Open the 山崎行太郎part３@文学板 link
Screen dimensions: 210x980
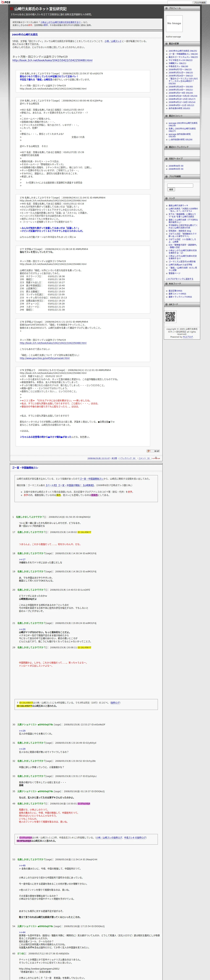(181, 265)
